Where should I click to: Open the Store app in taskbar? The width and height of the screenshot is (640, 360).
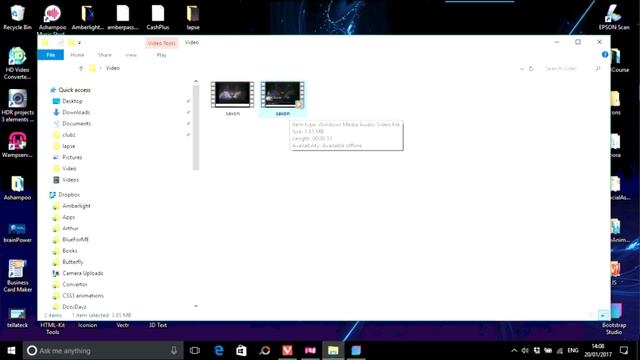click(241, 351)
